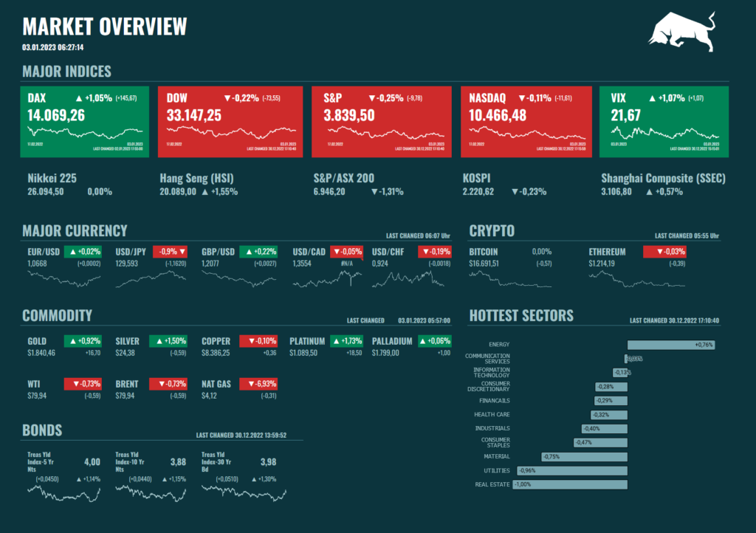Click the 5 Yr treasury yield 4,00

pyautogui.click(x=92, y=462)
